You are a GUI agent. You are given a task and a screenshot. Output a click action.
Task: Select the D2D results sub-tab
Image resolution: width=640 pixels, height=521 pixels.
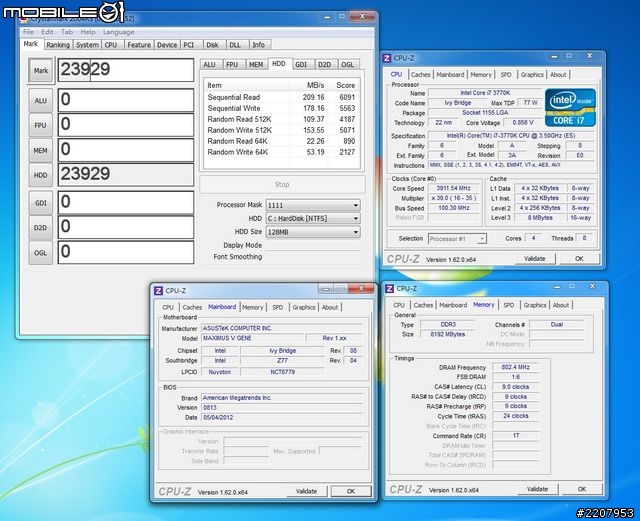[324, 65]
